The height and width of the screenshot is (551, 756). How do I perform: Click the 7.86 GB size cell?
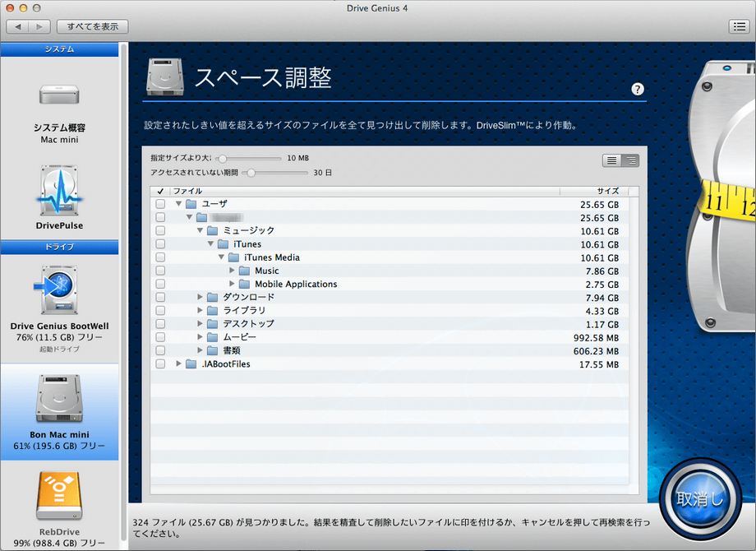pos(602,271)
